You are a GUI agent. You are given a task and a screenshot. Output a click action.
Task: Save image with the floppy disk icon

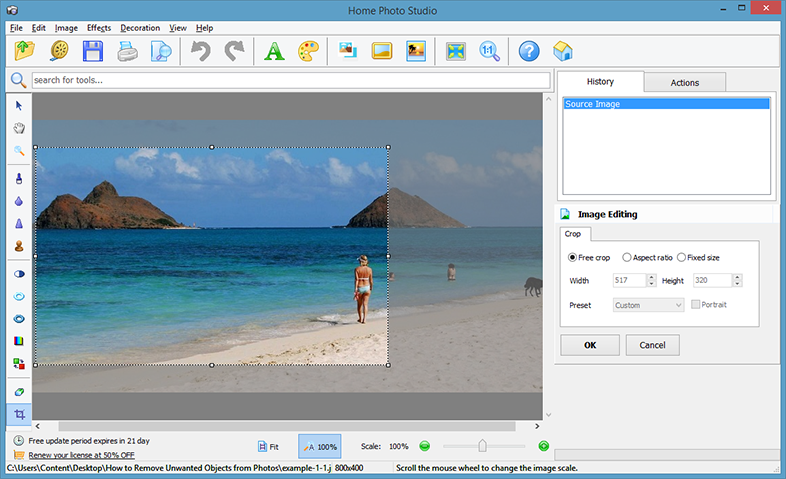[x=93, y=51]
